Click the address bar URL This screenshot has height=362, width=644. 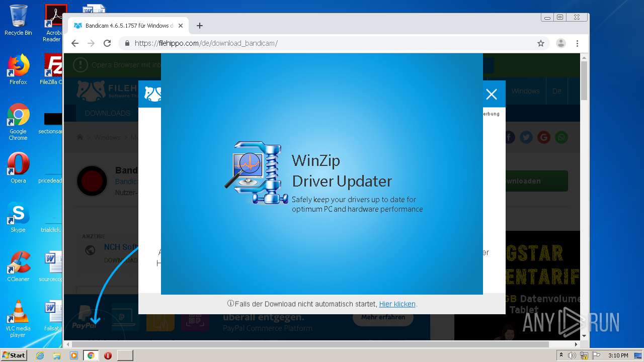click(206, 43)
